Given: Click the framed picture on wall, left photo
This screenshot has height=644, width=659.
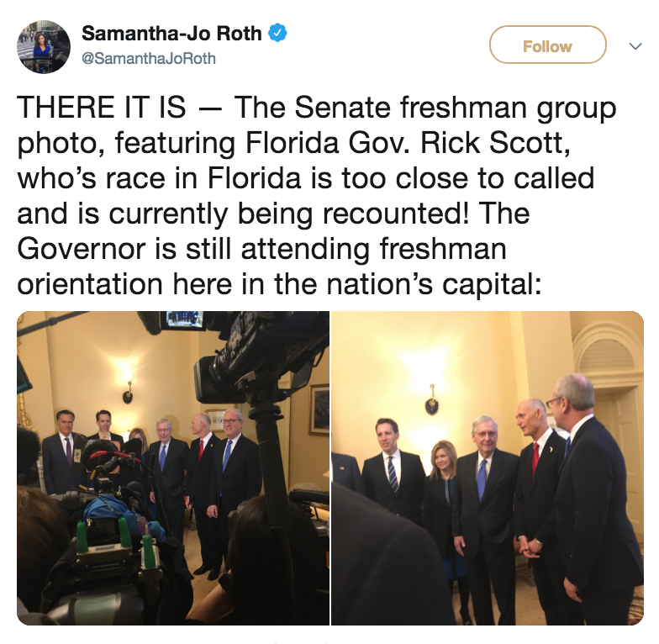Looking at the screenshot, I should point(319,409).
